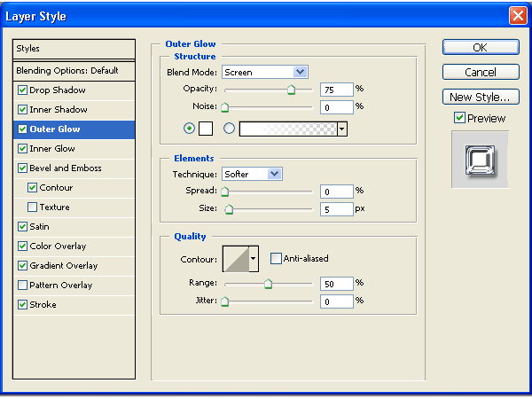
Task: Click the layer style preview thumbnail
Action: pos(480,160)
